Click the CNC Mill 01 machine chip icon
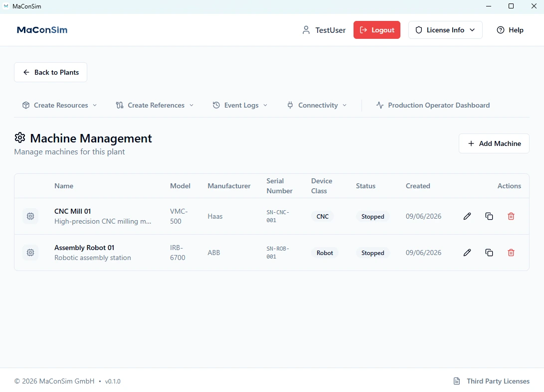Viewport: 544px width, 392px height. tap(30, 216)
